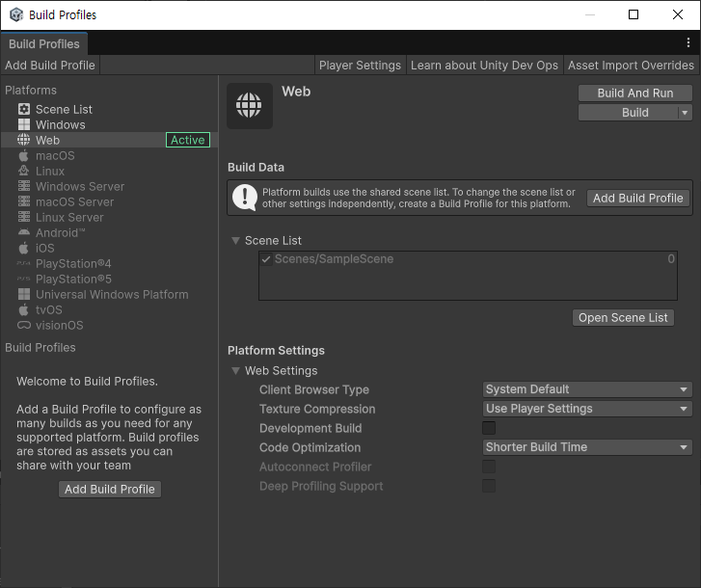Viewport: 701px width, 588px height.
Task: Open Asset Import Overrides
Action: [631, 66]
